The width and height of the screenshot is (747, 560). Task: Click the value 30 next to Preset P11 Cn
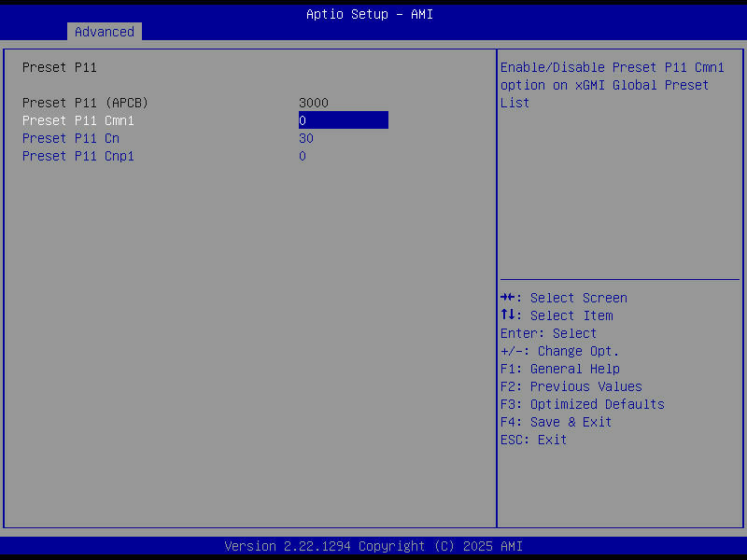coord(305,137)
